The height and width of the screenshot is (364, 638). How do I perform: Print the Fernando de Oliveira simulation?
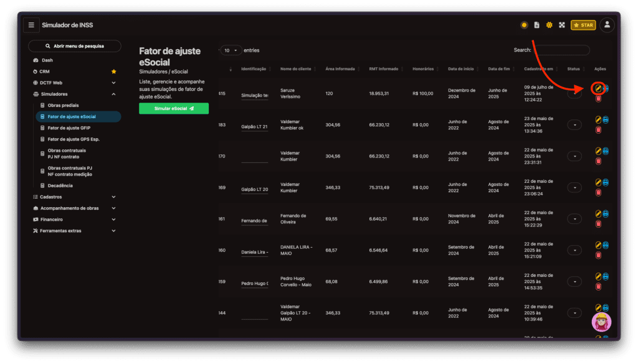(x=606, y=213)
